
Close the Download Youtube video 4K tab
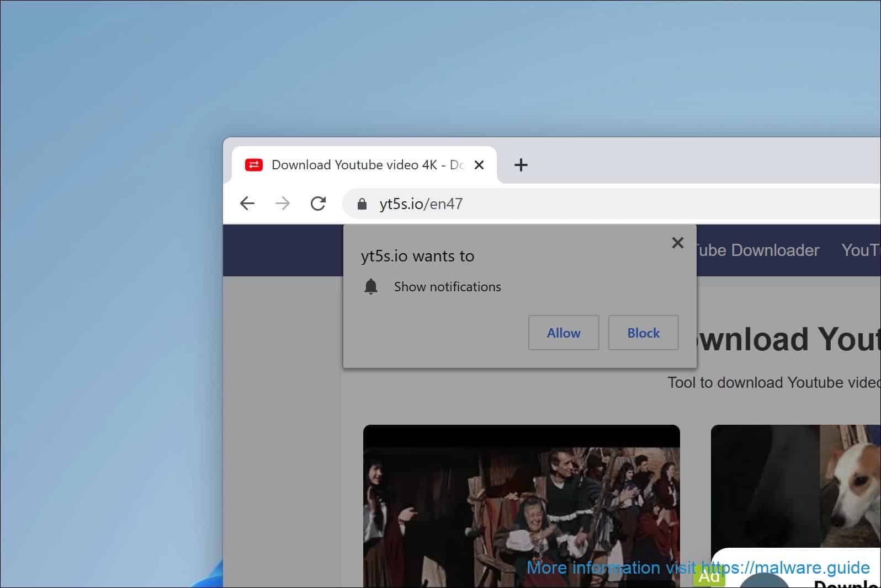(479, 165)
